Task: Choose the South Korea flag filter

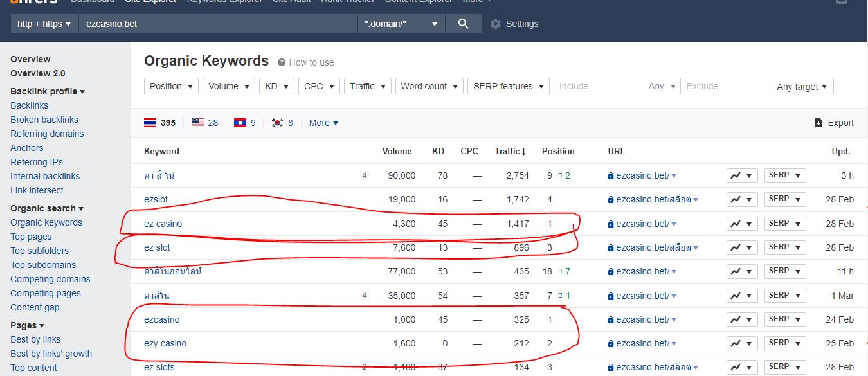Action: click(x=278, y=123)
